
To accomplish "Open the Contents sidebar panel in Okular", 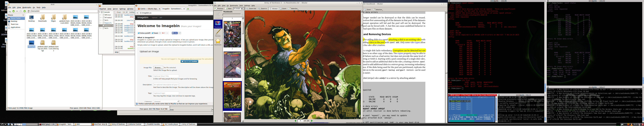I will 218,15.
